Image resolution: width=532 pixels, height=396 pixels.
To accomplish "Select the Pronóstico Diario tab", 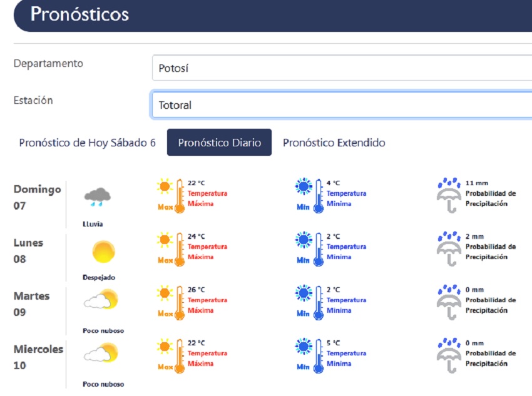I will click(219, 143).
